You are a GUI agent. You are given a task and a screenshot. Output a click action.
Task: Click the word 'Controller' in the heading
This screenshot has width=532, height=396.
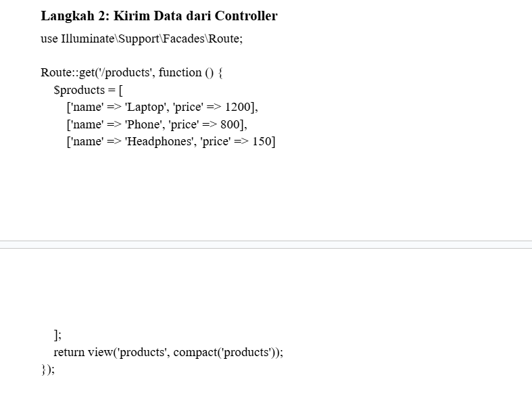[246, 16]
